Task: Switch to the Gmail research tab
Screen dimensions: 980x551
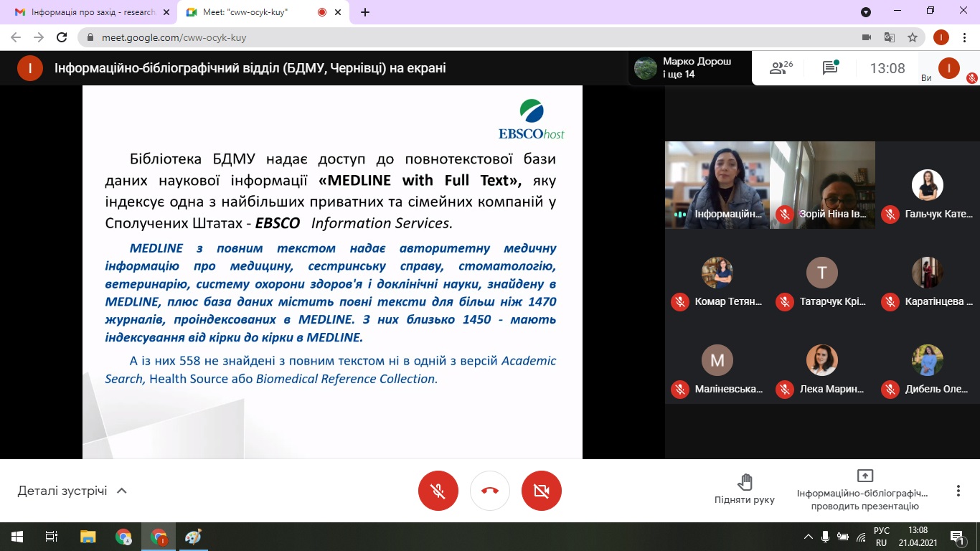Action: (x=86, y=12)
